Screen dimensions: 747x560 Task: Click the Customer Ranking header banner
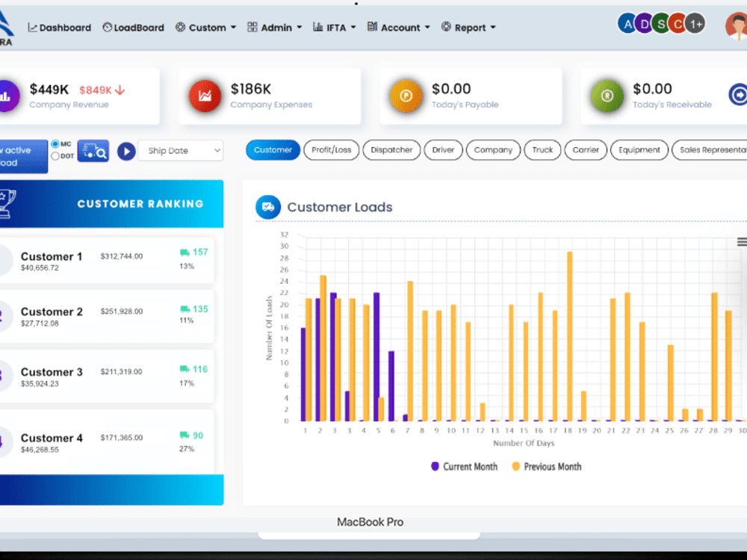tap(111, 204)
